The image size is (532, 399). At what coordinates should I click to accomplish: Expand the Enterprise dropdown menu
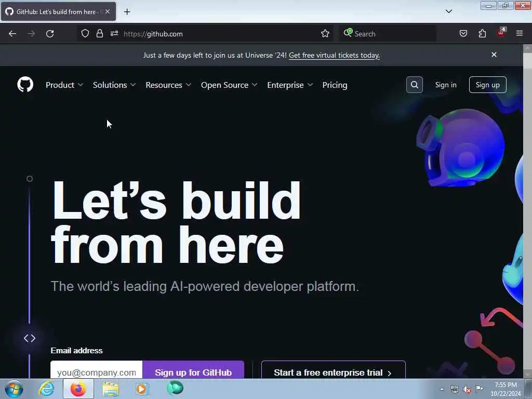(x=290, y=85)
